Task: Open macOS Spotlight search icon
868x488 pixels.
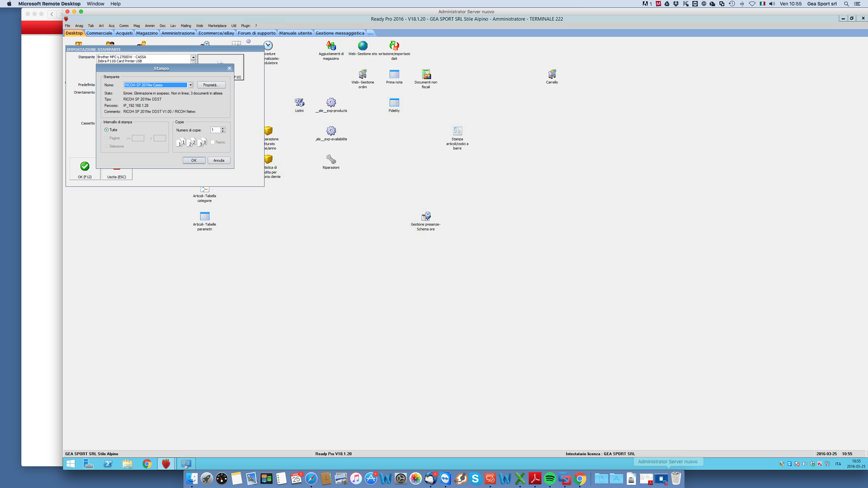Action: pyautogui.click(x=846, y=4)
